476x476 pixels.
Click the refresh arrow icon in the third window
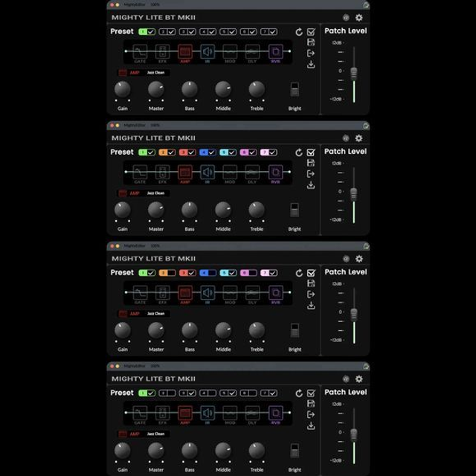point(299,273)
